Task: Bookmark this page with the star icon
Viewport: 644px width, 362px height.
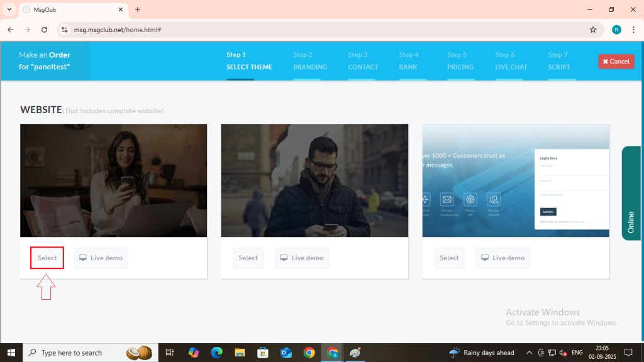Action: pyautogui.click(x=592, y=30)
